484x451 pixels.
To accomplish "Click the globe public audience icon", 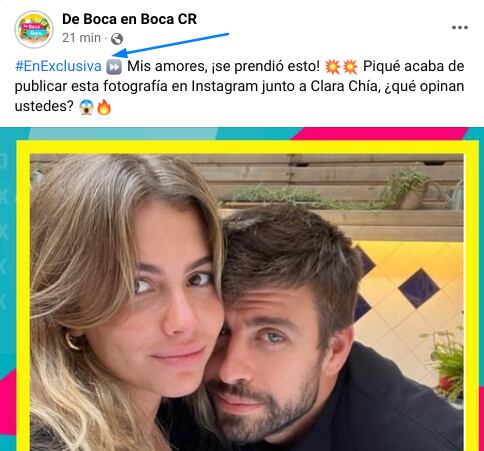I will [x=117, y=39].
